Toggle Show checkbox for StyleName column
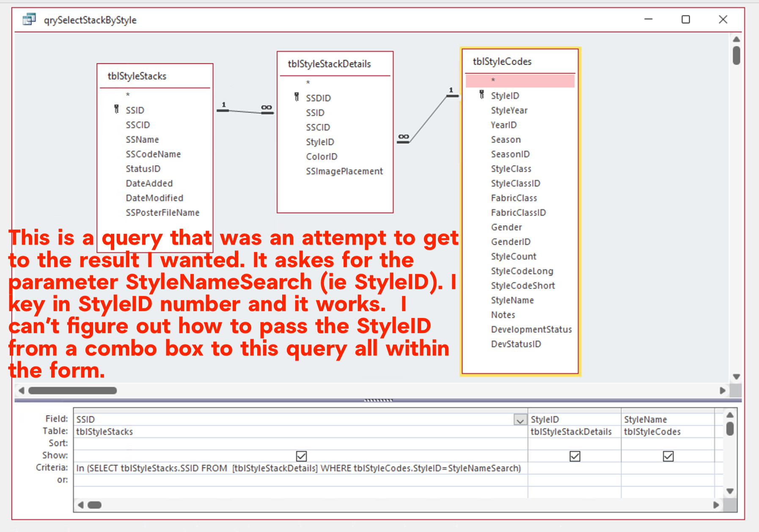 pos(668,456)
